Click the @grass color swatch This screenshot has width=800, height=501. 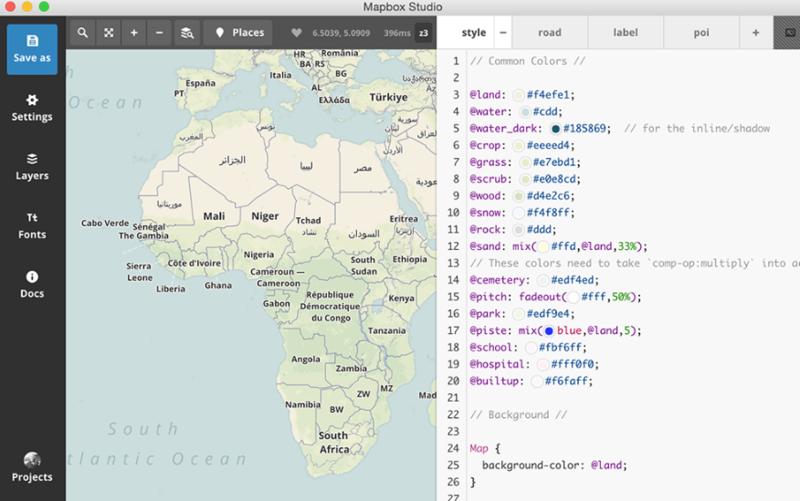[x=524, y=162]
